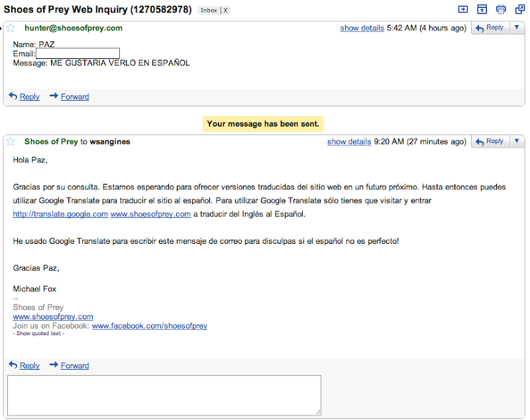Open the translate.google.com link

[60, 214]
